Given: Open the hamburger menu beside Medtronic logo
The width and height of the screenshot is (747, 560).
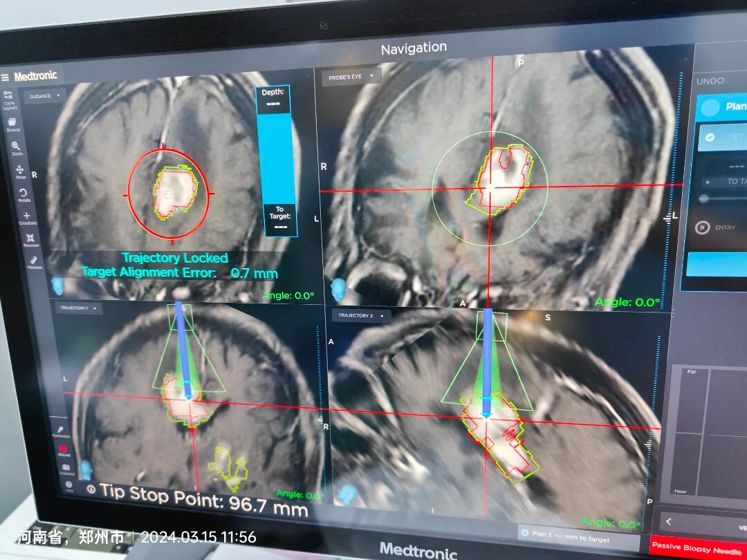Looking at the screenshot, I should (6, 77).
